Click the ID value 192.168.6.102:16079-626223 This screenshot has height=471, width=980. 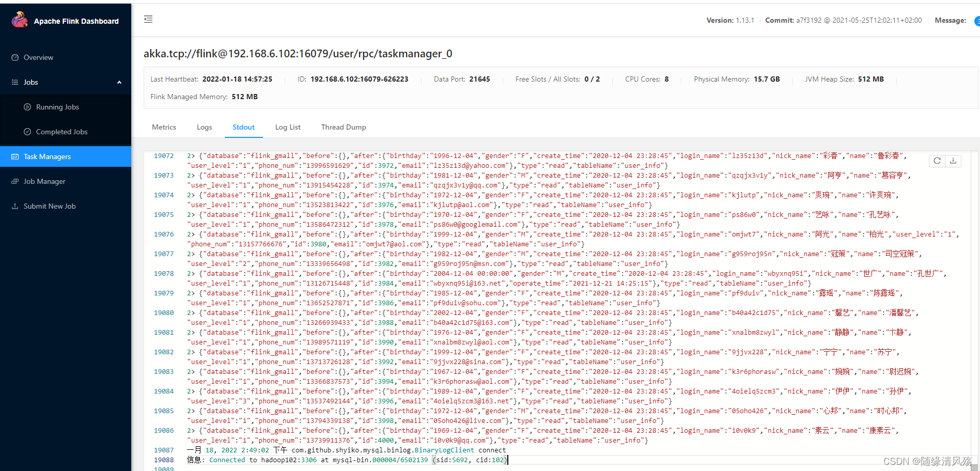click(360, 79)
